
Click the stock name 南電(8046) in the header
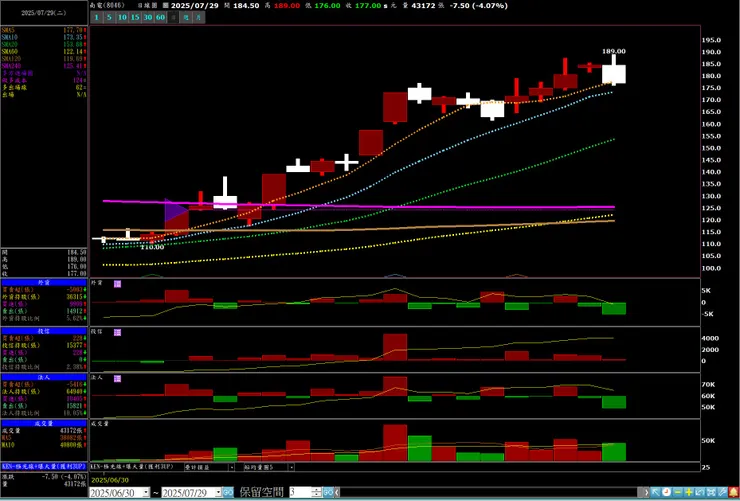(x=107, y=6)
